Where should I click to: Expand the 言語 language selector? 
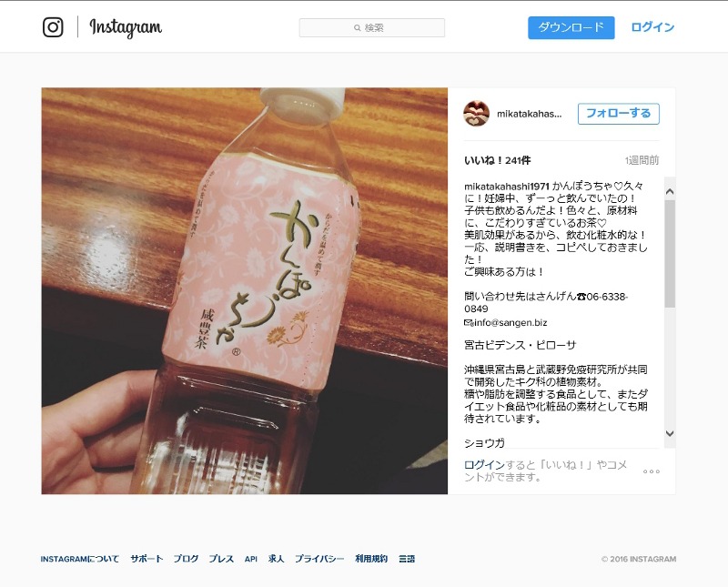coord(407,559)
